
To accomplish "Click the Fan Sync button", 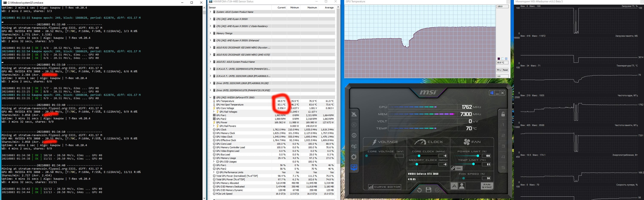I will (487, 186).
